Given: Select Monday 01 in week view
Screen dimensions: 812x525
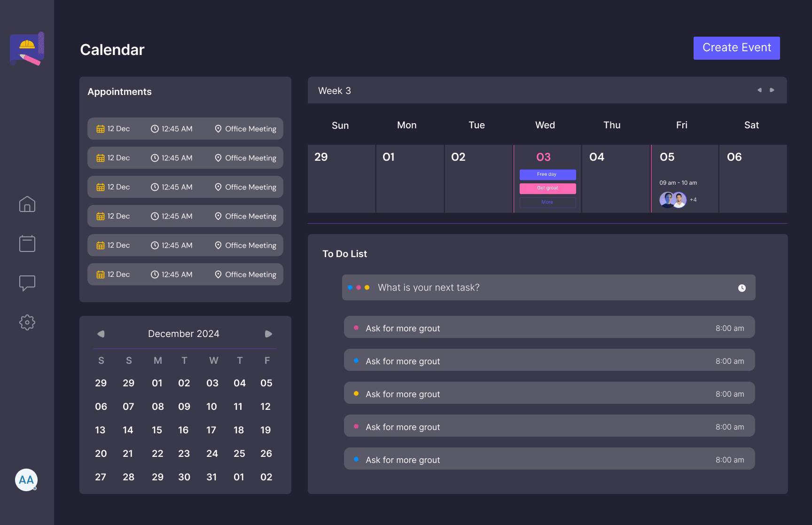Looking at the screenshot, I should coord(410,179).
